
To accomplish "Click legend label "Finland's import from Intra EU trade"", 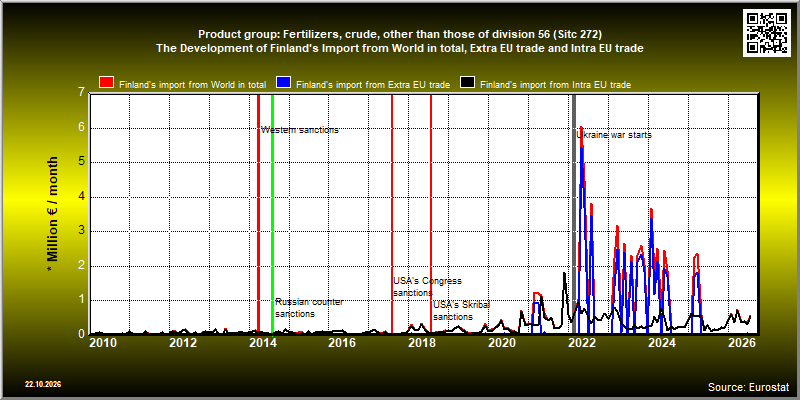I will tap(556, 85).
